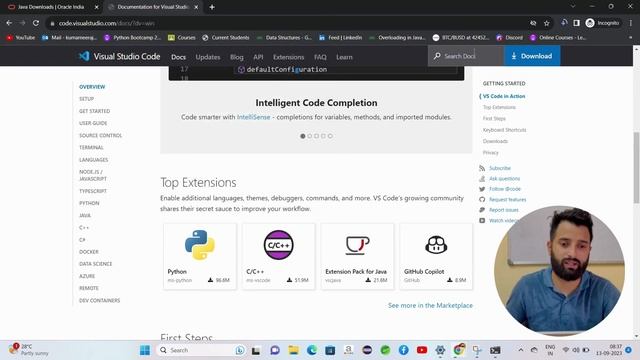This screenshot has height=360, width=640.
Task: Open the Updates page in the navbar
Action: 208,57
